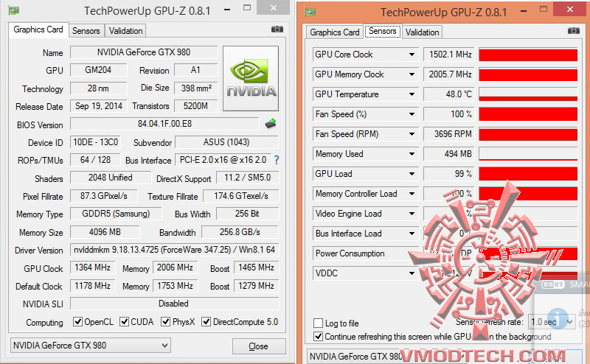Click the camera screenshot icon in Sensors window
Screen dimensions: 590x364
point(574,31)
